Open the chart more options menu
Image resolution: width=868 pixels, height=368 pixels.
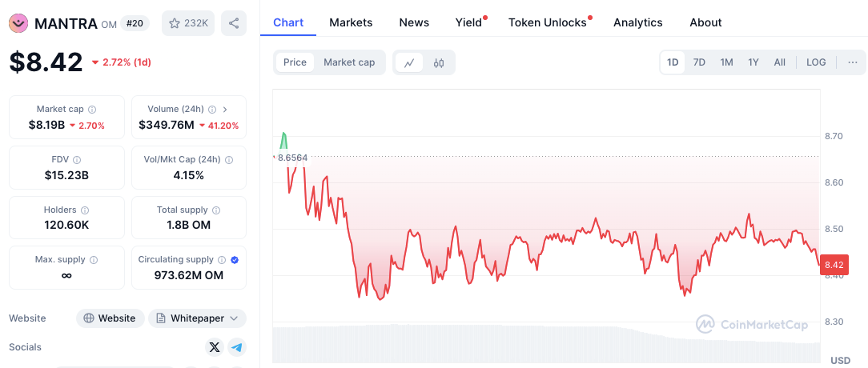coord(852,62)
